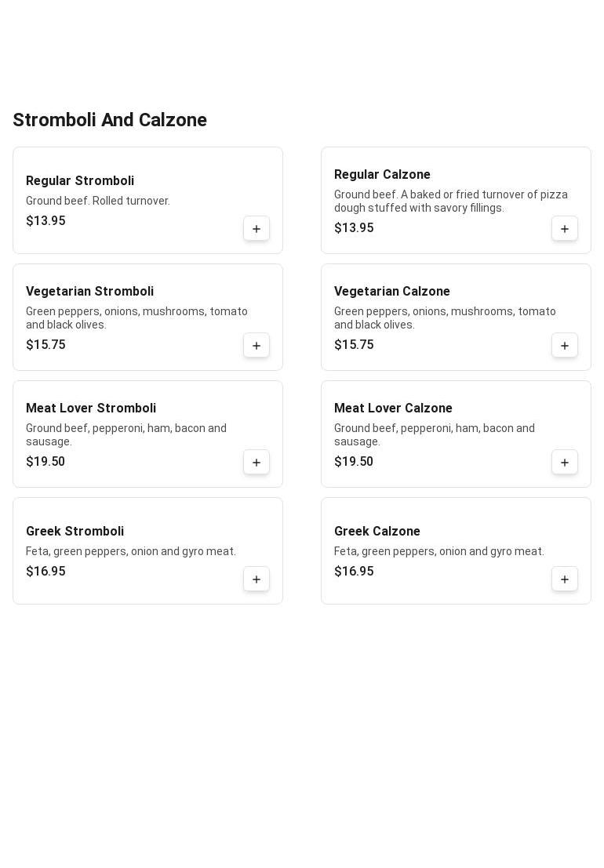Add Regular Stromboli with the plus icon
The height and width of the screenshot is (868, 604).
coord(257,229)
